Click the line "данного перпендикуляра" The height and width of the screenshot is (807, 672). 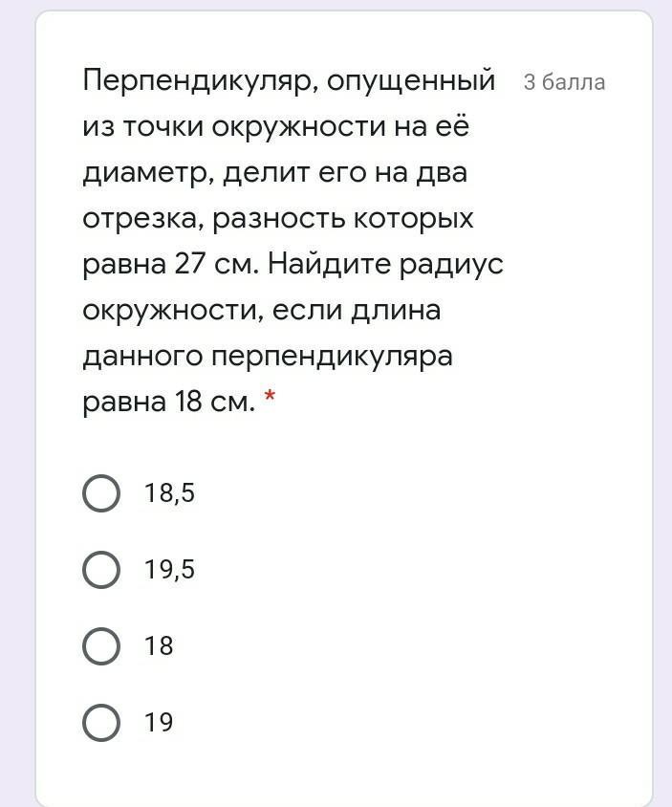pyautogui.click(x=268, y=357)
